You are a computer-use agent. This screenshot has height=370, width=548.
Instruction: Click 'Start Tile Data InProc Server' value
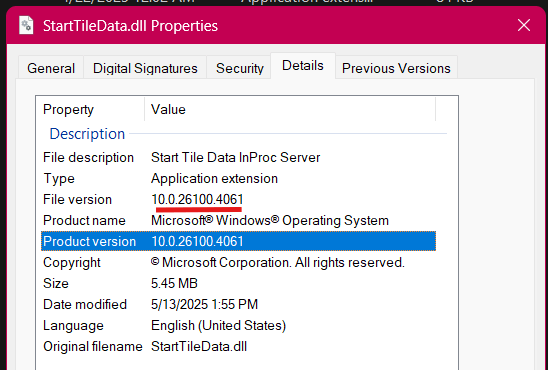coord(236,158)
